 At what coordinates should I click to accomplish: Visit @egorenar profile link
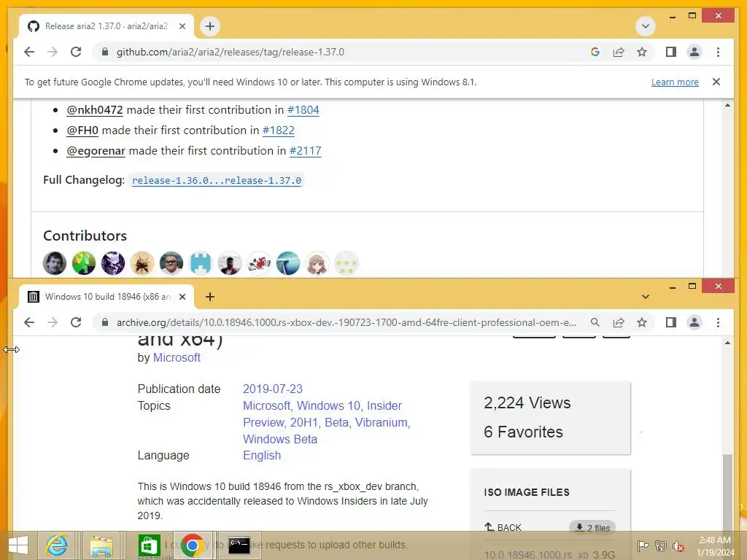(x=96, y=151)
